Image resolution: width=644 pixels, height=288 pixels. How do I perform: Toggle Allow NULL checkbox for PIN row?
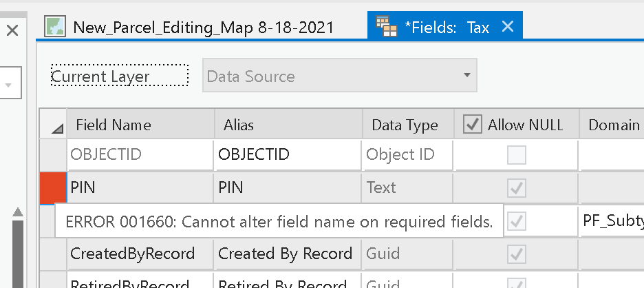tap(516, 188)
